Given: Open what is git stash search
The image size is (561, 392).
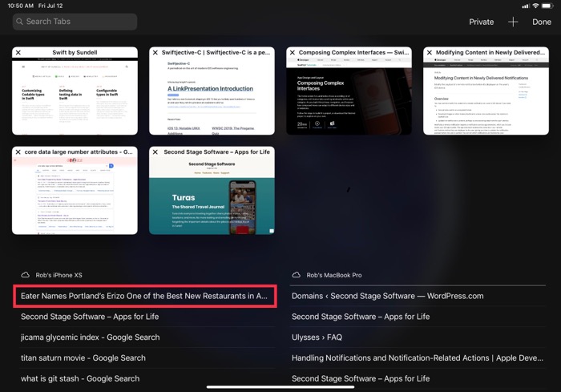Looking at the screenshot, I should tap(80, 378).
